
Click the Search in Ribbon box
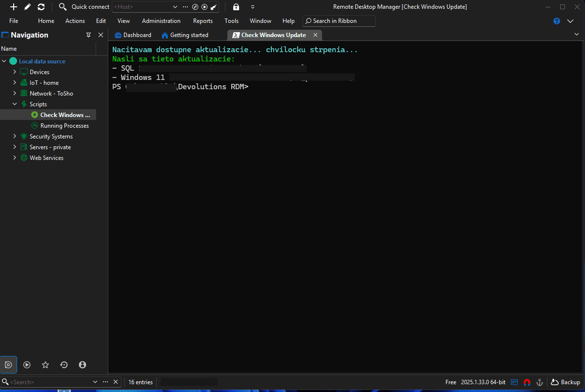(x=339, y=21)
